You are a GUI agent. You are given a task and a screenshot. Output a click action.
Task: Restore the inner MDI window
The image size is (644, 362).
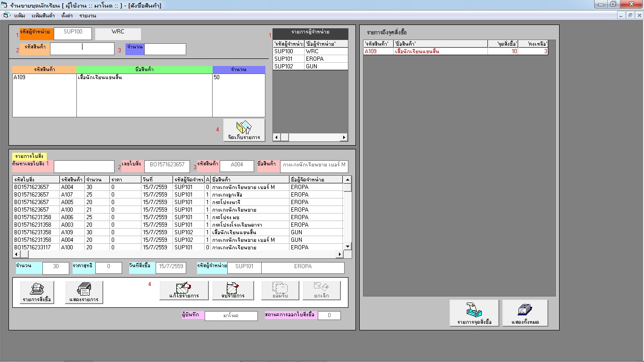(x=630, y=16)
